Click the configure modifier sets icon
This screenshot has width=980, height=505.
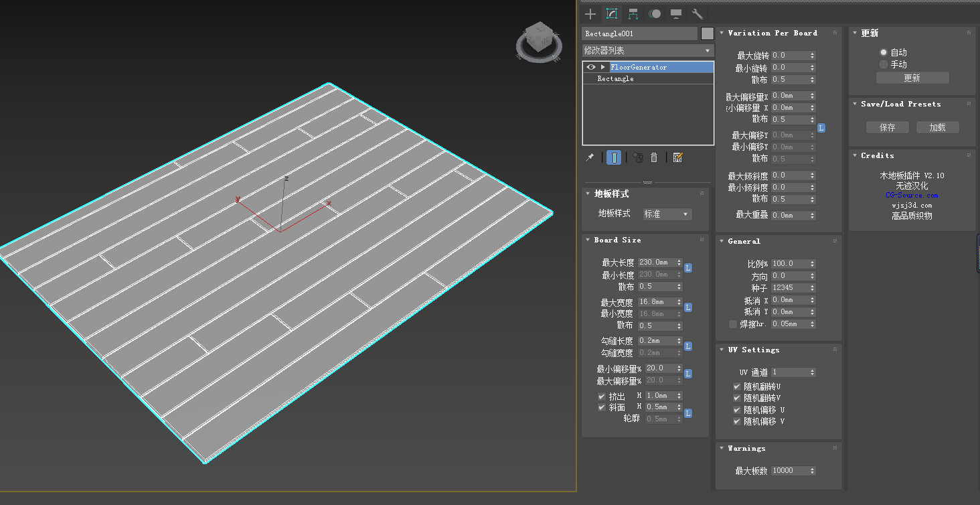tap(677, 157)
